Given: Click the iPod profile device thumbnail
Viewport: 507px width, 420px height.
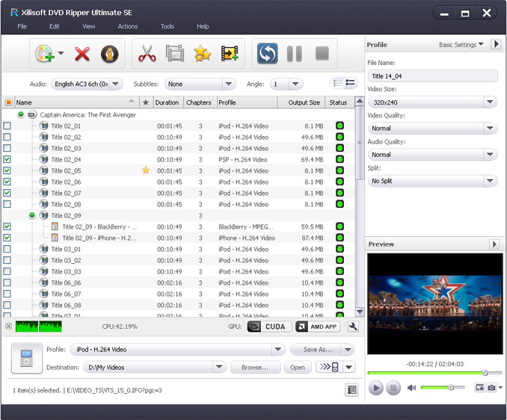Looking at the screenshot, I should 27,358.
